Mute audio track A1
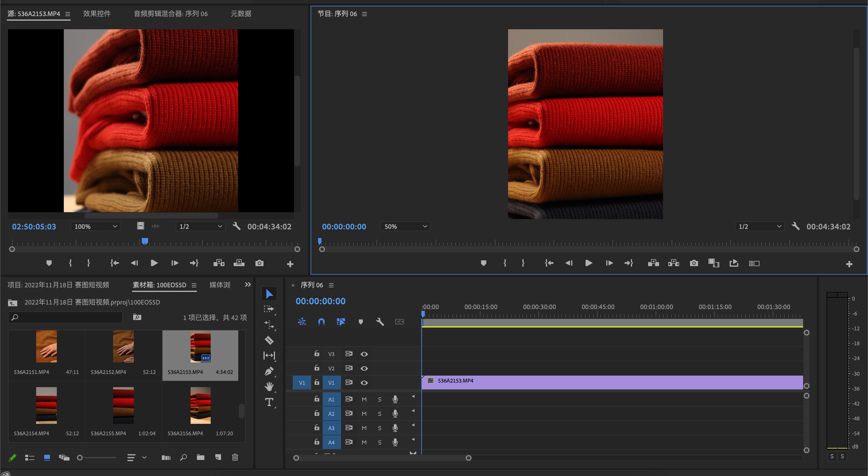The height and width of the screenshot is (476, 868). (364, 399)
